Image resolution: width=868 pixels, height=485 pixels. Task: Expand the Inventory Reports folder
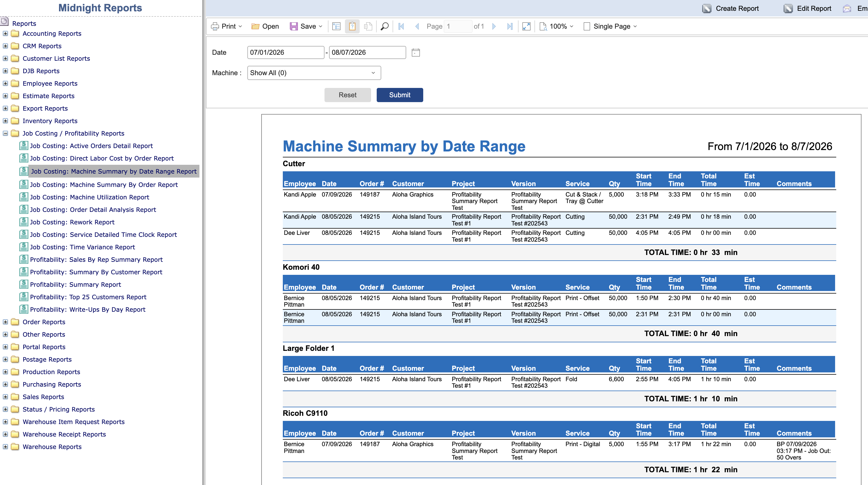tap(5, 121)
